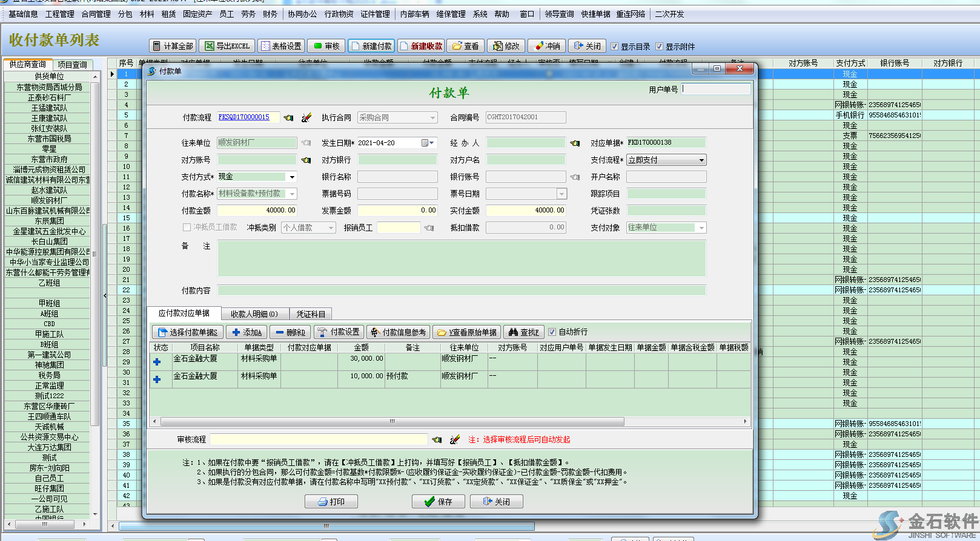The image size is (980, 541).
Task: Click the 查找 binoculars search button
Action: point(524,332)
